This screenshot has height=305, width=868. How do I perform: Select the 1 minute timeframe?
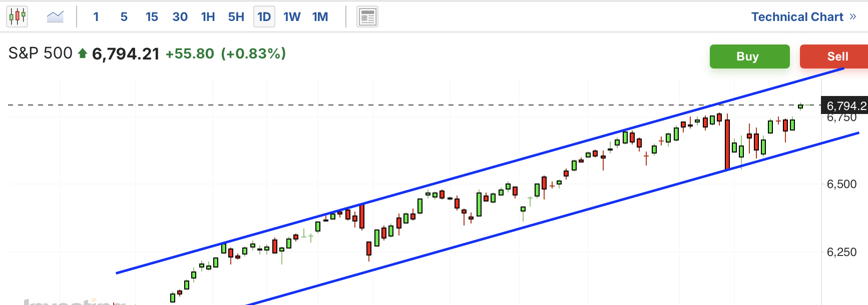coord(96,17)
